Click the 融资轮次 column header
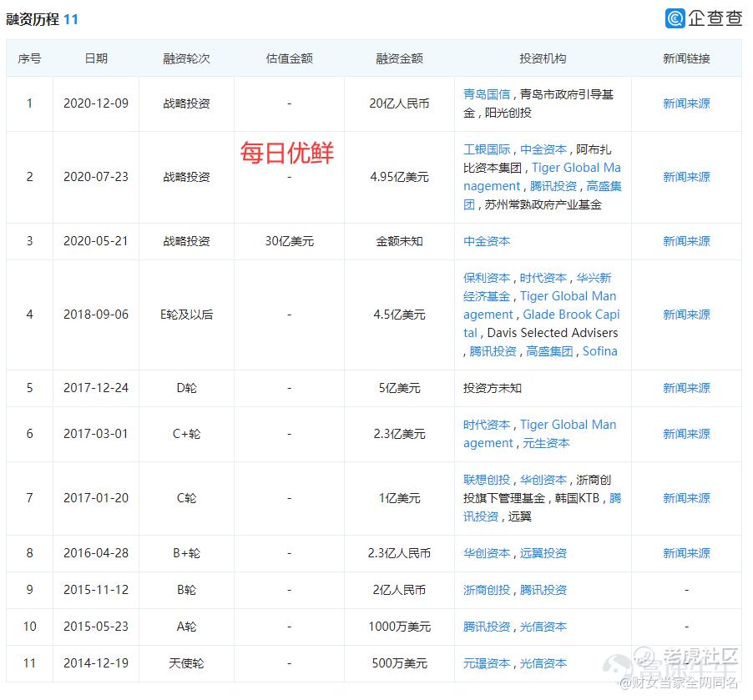This screenshot has height=700, width=753. point(186,59)
